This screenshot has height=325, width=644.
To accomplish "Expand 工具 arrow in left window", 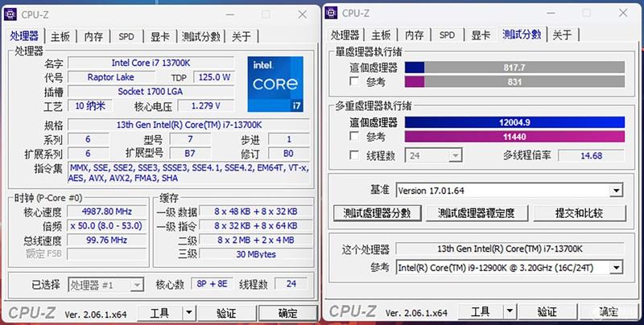I will tap(188, 313).
